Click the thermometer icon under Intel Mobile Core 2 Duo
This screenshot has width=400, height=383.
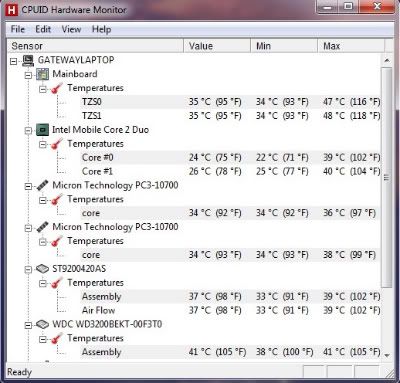tap(57, 144)
